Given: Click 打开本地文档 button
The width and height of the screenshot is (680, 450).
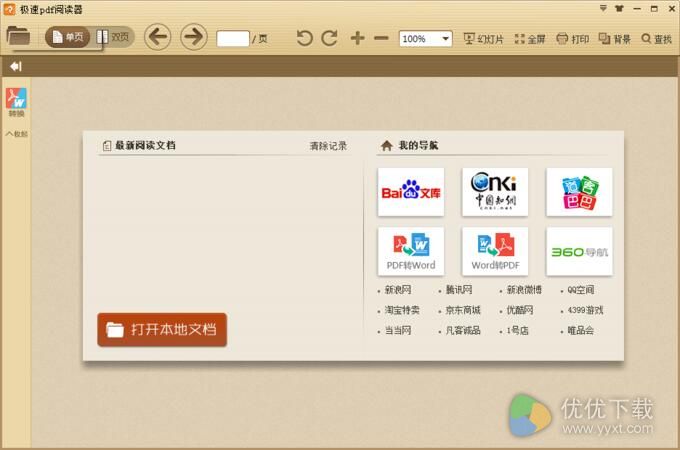Looking at the screenshot, I should coord(162,329).
